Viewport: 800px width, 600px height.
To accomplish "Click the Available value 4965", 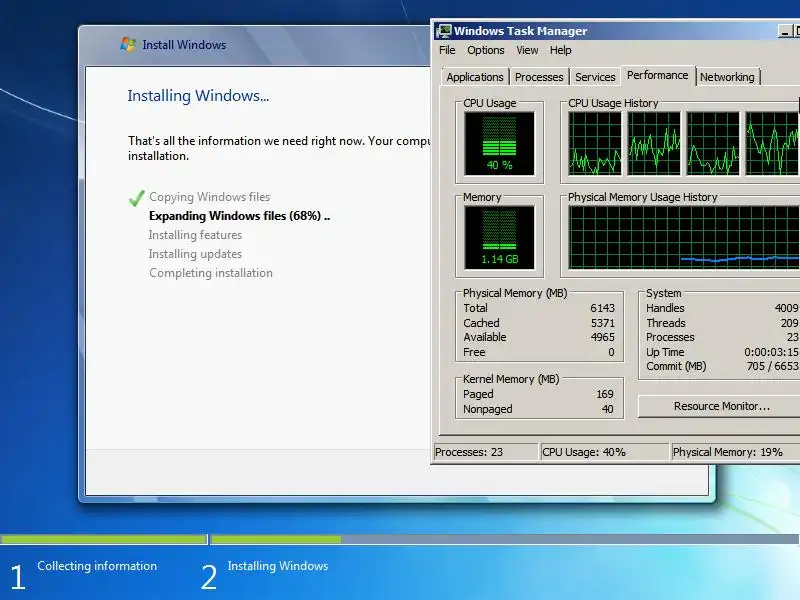I will coord(603,337).
